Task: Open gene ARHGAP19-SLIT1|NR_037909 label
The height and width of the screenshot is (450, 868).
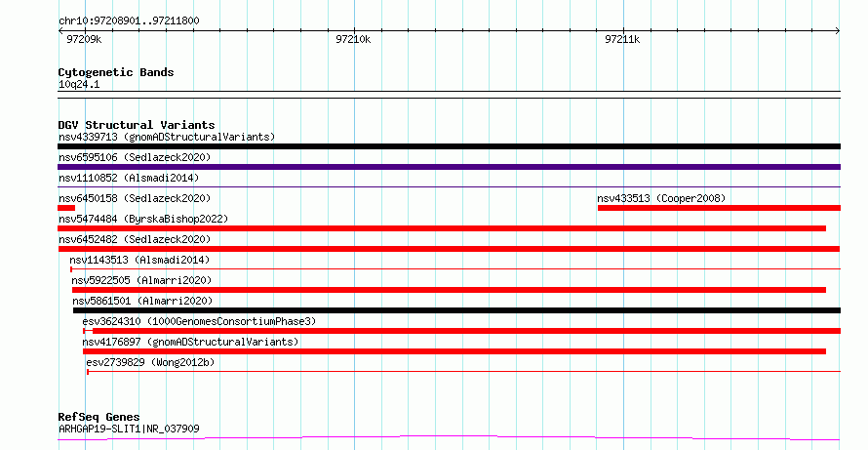Action: click(x=129, y=429)
